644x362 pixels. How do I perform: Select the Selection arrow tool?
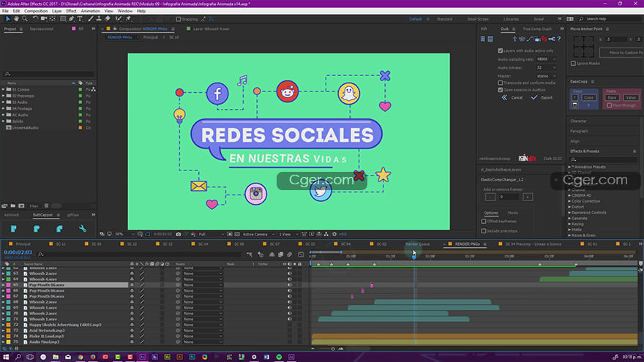[x=8, y=19]
